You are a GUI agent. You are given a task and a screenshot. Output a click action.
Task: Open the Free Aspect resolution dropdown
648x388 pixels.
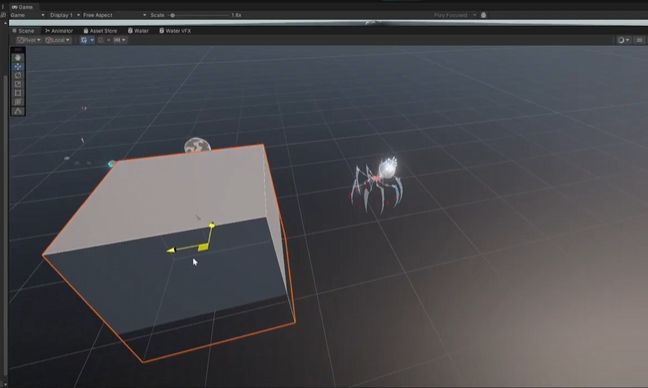pos(114,15)
